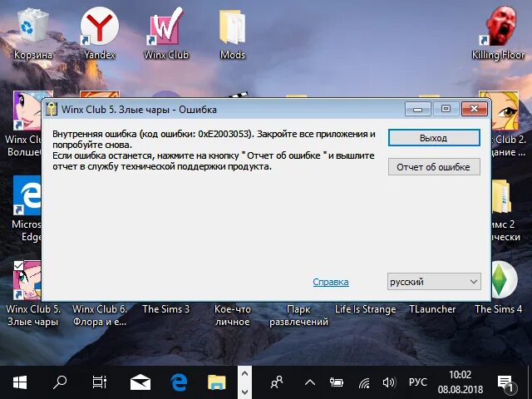532x399 pixels.
Task: Select the Winx Club Волшебство shortcut at left edge
Action: point(27,124)
